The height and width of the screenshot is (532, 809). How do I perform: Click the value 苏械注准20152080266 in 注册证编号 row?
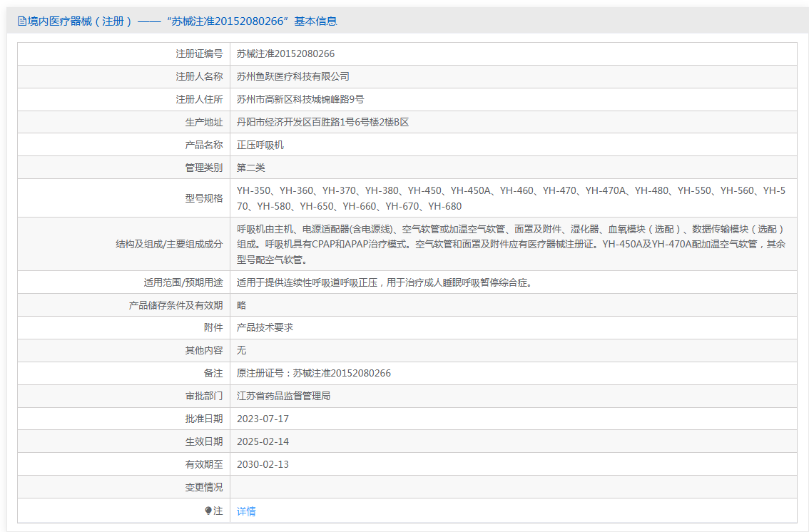click(x=285, y=53)
